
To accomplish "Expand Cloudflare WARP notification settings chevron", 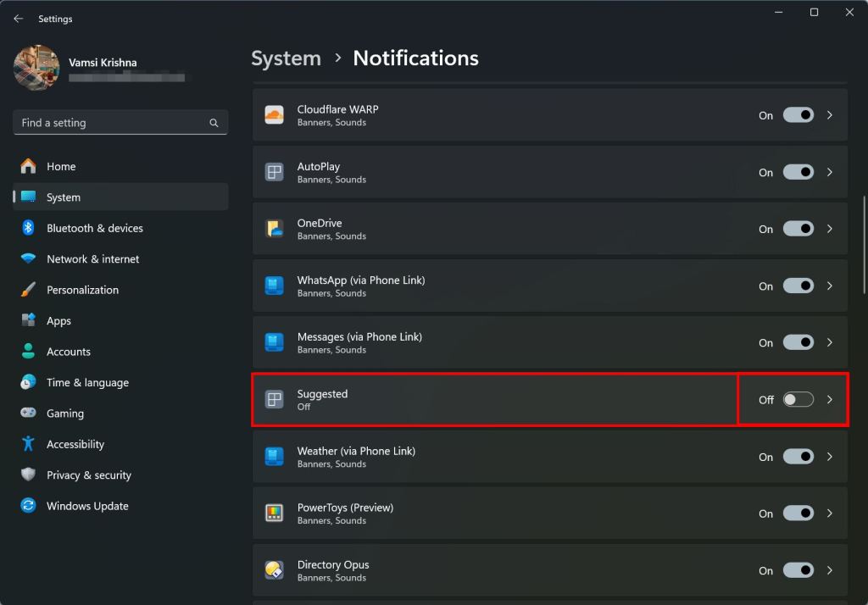I will coord(830,115).
